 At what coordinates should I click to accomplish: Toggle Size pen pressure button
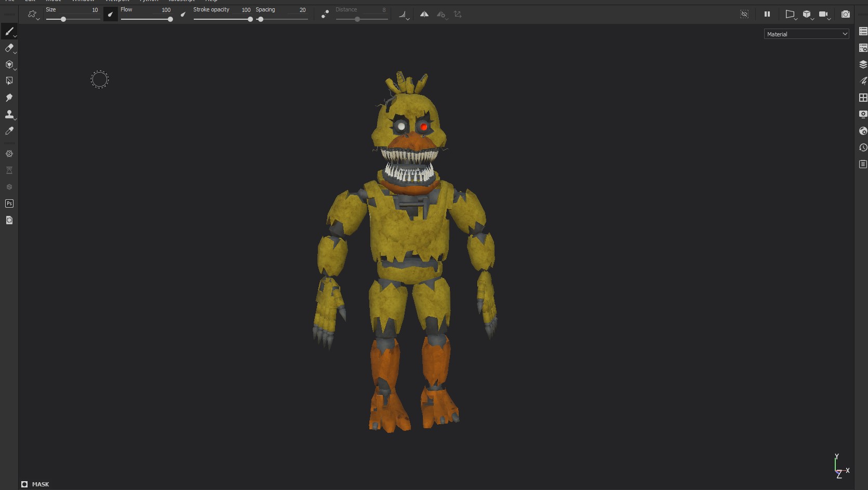click(x=110, y=15)
